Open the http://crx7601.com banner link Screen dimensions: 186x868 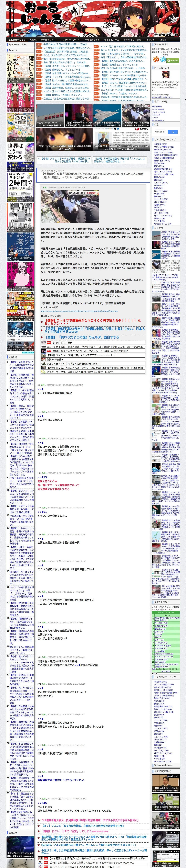(166, 34)
